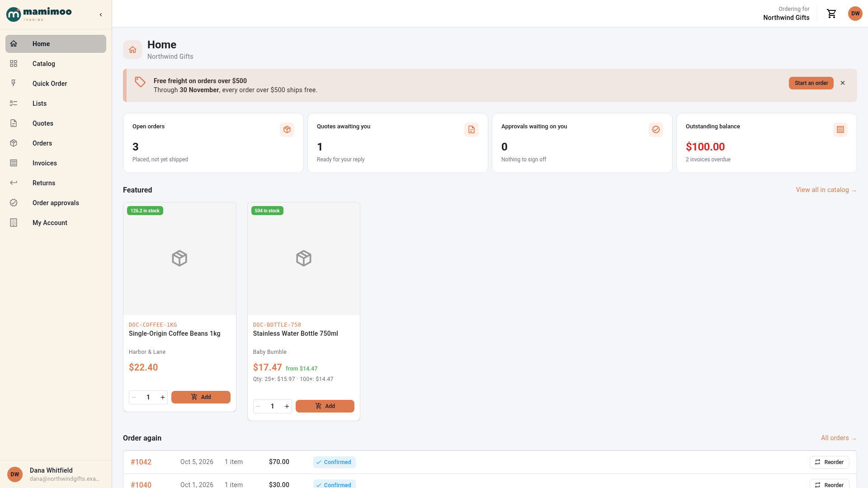The width and height of the screenshot is (868, 488).
Task: Select My Account in the sidebar
Action: point(56,223)
